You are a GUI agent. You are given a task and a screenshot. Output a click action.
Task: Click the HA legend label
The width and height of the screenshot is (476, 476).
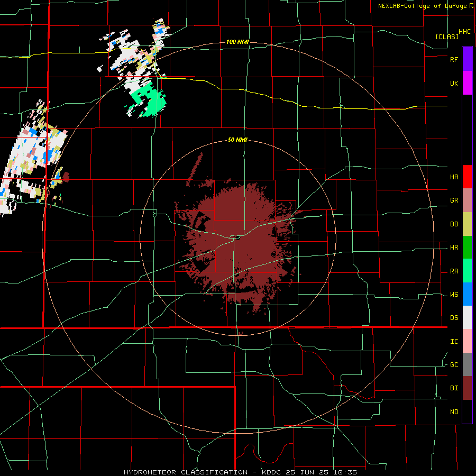point(454,177)
